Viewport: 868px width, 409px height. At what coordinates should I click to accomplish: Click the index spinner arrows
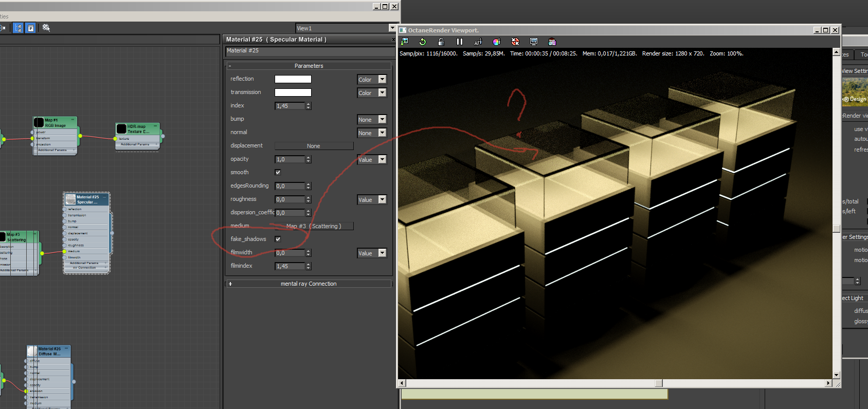pyautogui.click(x=309, y=106)
